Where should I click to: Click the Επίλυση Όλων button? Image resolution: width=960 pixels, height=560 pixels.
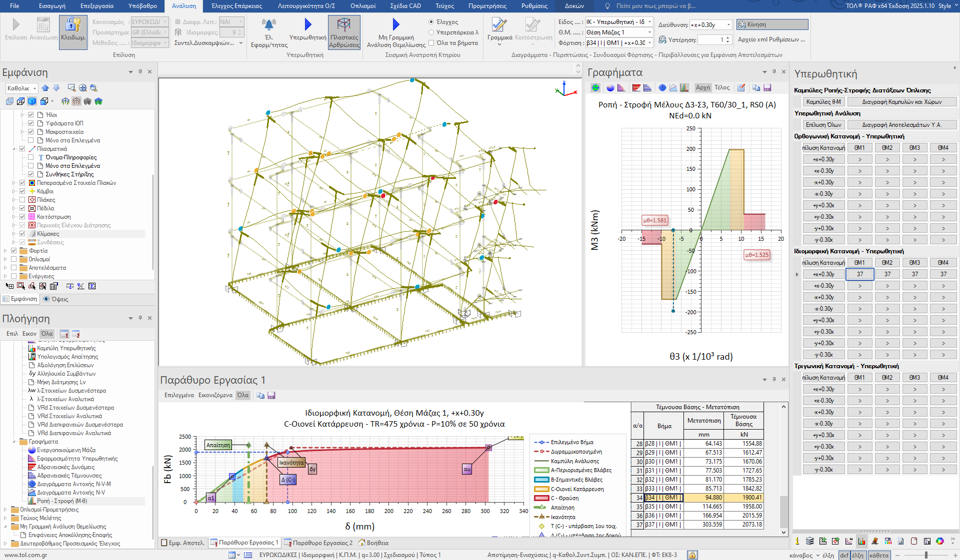823,125
